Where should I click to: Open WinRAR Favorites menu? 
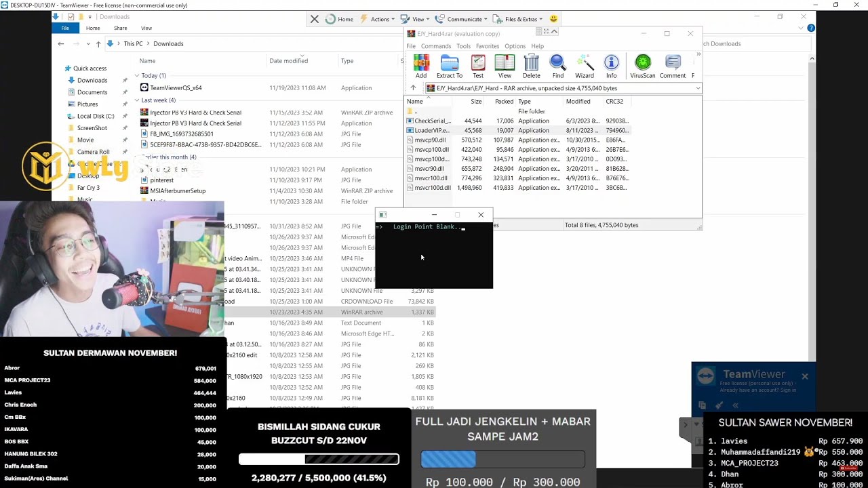(x=488, y=46)
